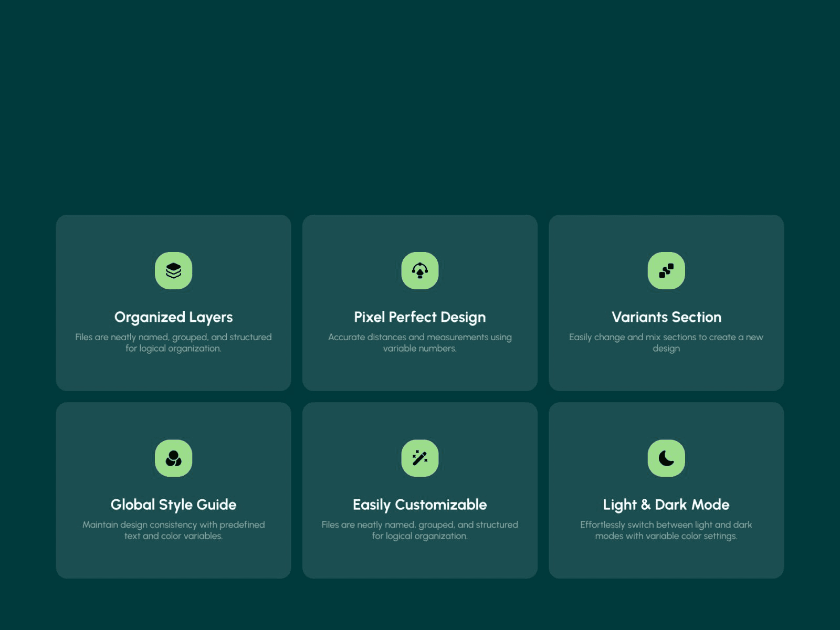This screenshot has height=630, width=840.
Task: Click the 'Organized Layers' heading
Action: 173,317
